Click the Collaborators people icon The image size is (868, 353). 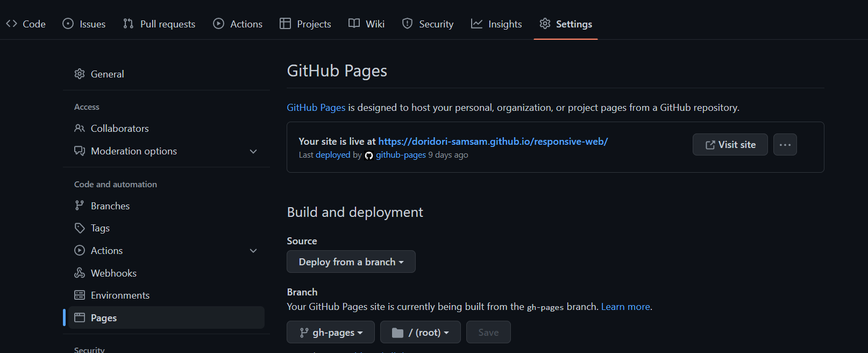80,128
